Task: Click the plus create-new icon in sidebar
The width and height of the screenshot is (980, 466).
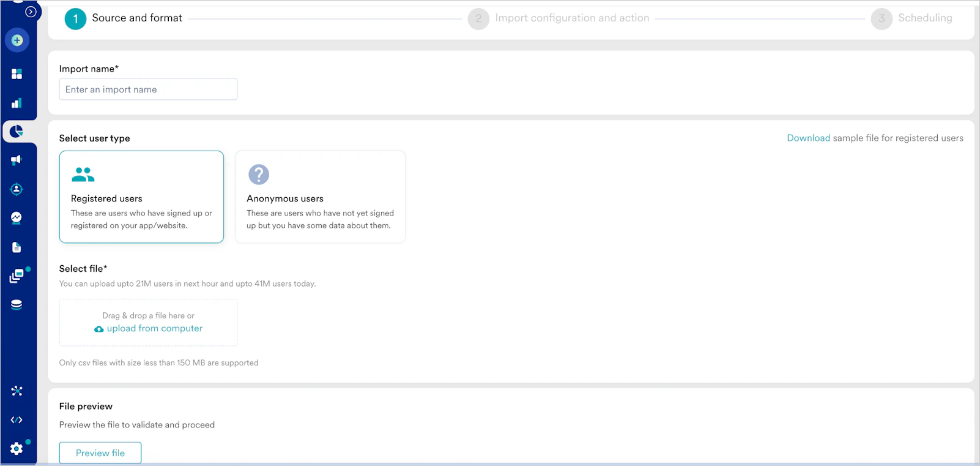Action: (17, 40)
